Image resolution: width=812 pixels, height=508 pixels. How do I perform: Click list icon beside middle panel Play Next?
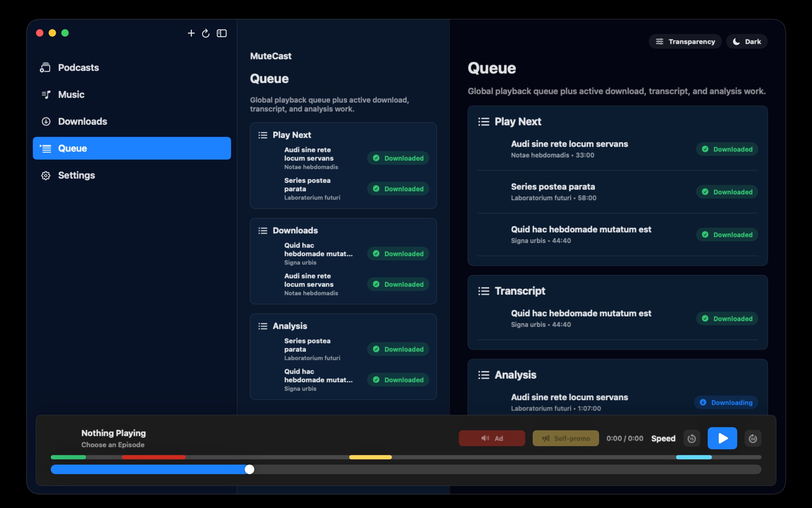(x=263, y=135)
